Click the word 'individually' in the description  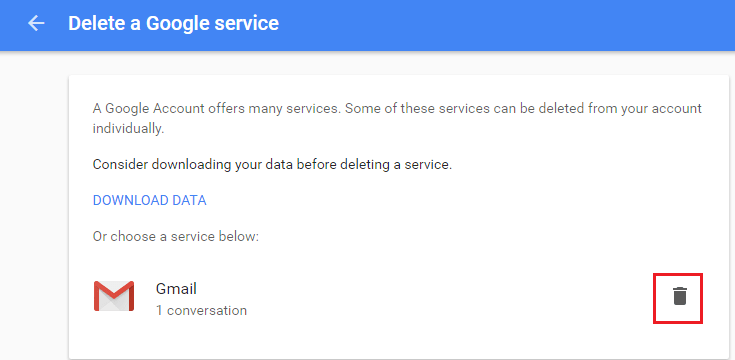128,128
